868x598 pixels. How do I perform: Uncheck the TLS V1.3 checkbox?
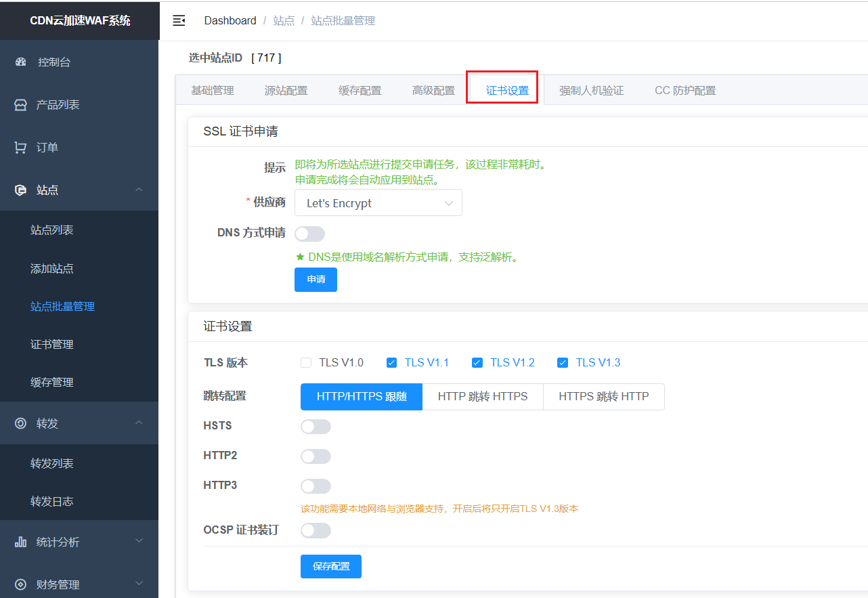(563, 363)
